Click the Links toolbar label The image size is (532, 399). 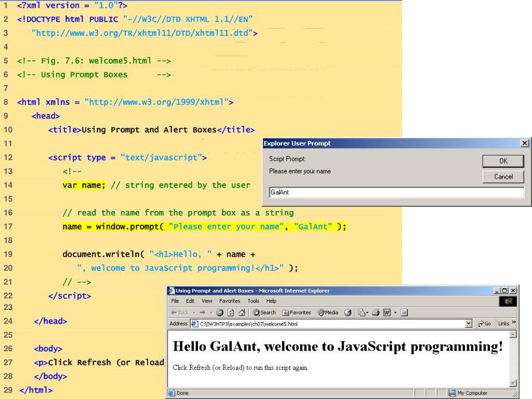tap(503, 324)
